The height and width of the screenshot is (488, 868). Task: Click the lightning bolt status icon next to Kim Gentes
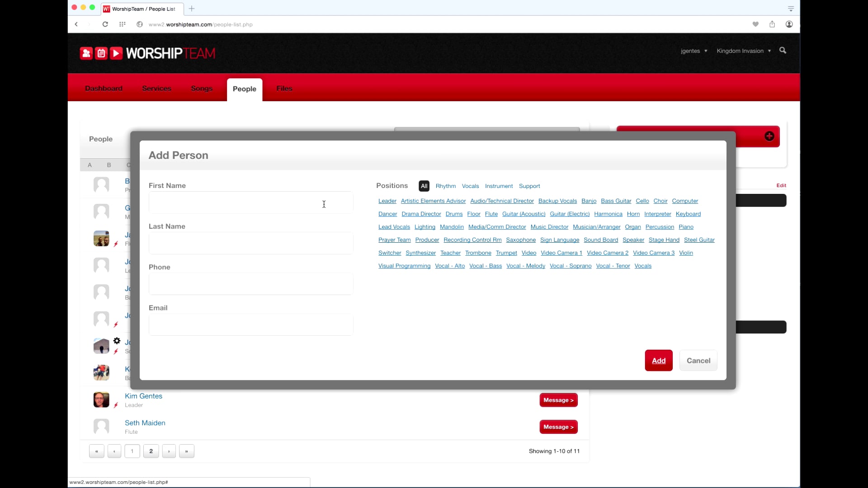116,405
